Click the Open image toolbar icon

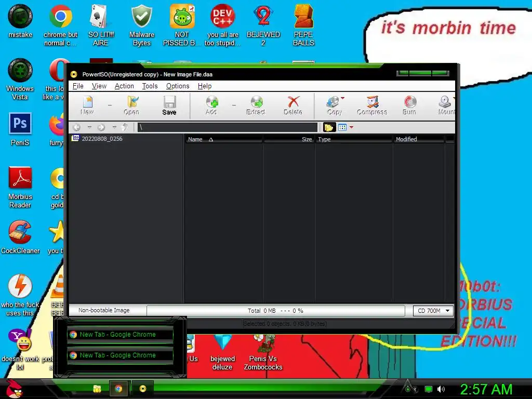click(131, 105)
